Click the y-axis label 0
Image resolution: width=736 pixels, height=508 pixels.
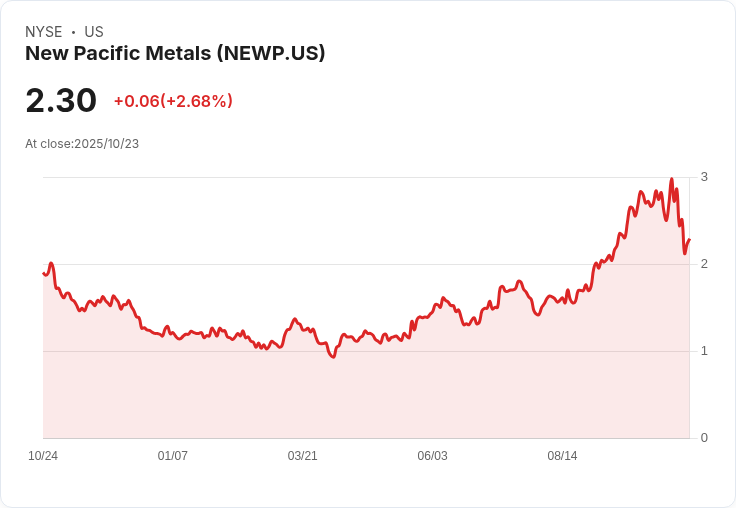[704, 438]
